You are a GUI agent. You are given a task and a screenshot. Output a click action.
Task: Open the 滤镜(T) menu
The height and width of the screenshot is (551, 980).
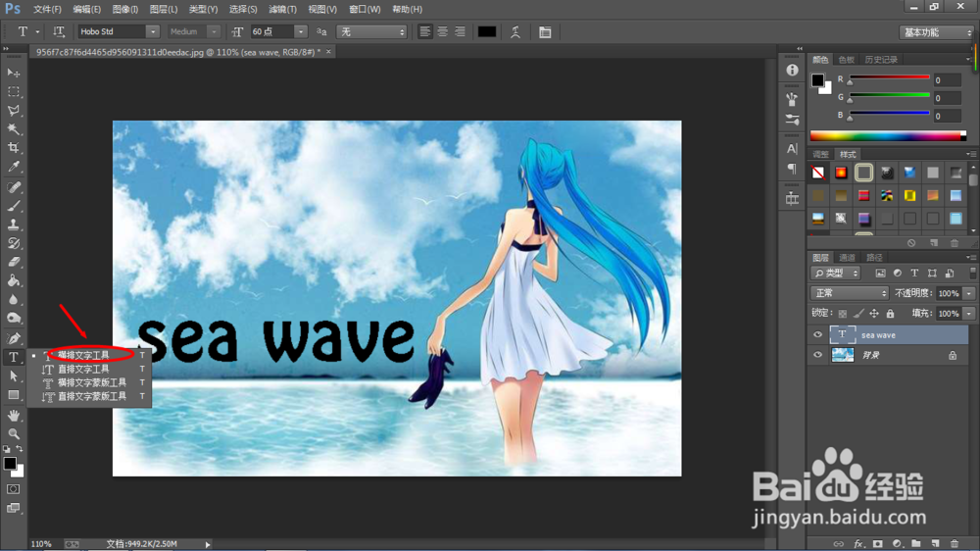(282, 10)
